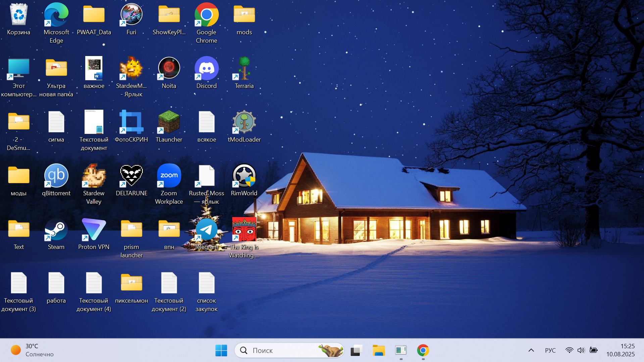Image resolution: width=644 pixels, height=362 pixels.
Task: Select the Telegram desktop shortcut
Action: 206,230
